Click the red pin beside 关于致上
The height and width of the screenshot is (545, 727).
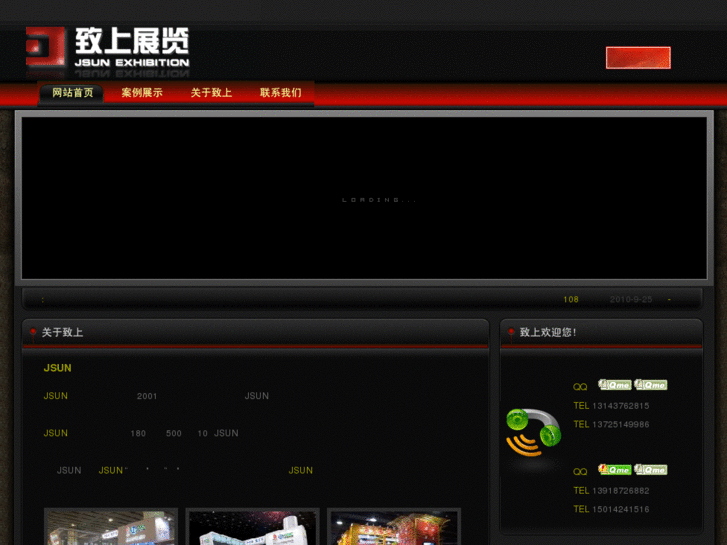tap(33, 333)
